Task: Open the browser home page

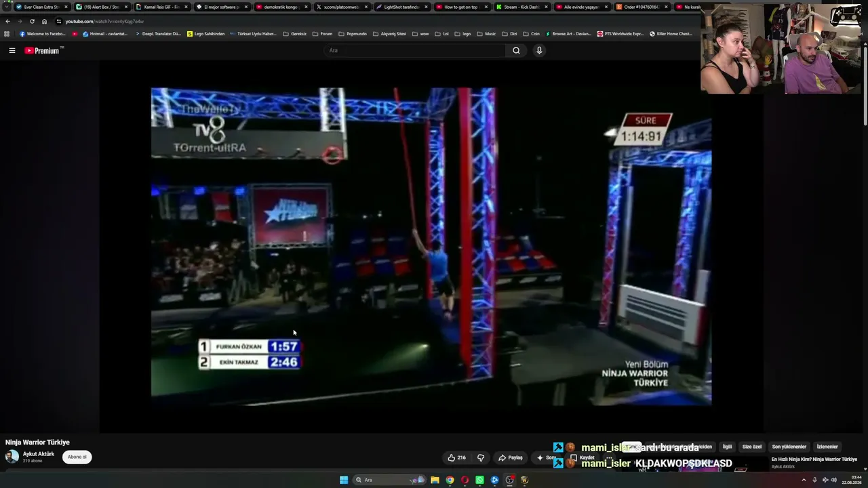Action: click(44, 21)
